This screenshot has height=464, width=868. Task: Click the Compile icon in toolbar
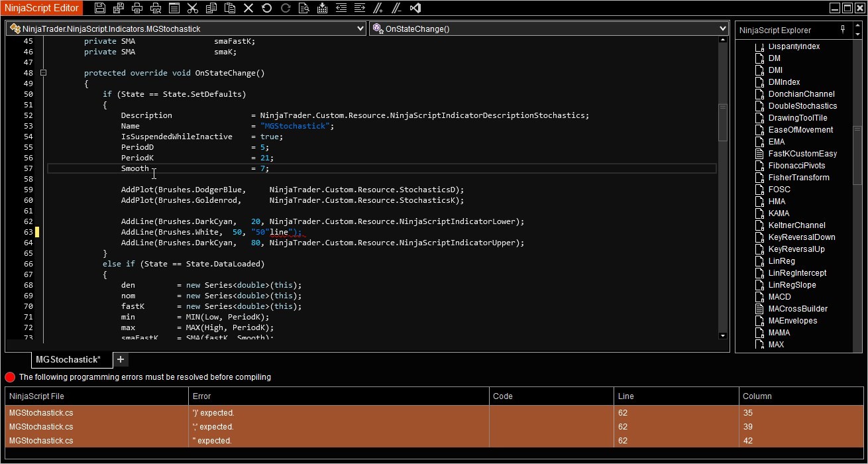pyautogui.click(x=322, y=9)
